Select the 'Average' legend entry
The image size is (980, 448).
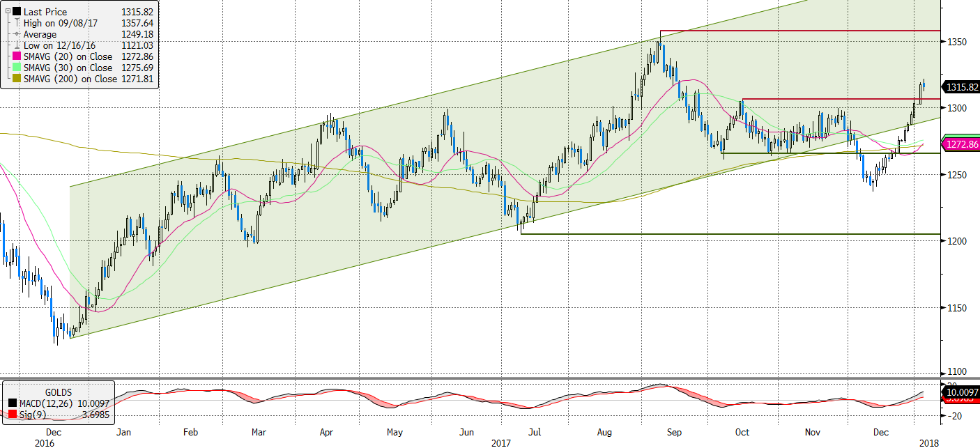pyautogui.click(x=40, y=34)
